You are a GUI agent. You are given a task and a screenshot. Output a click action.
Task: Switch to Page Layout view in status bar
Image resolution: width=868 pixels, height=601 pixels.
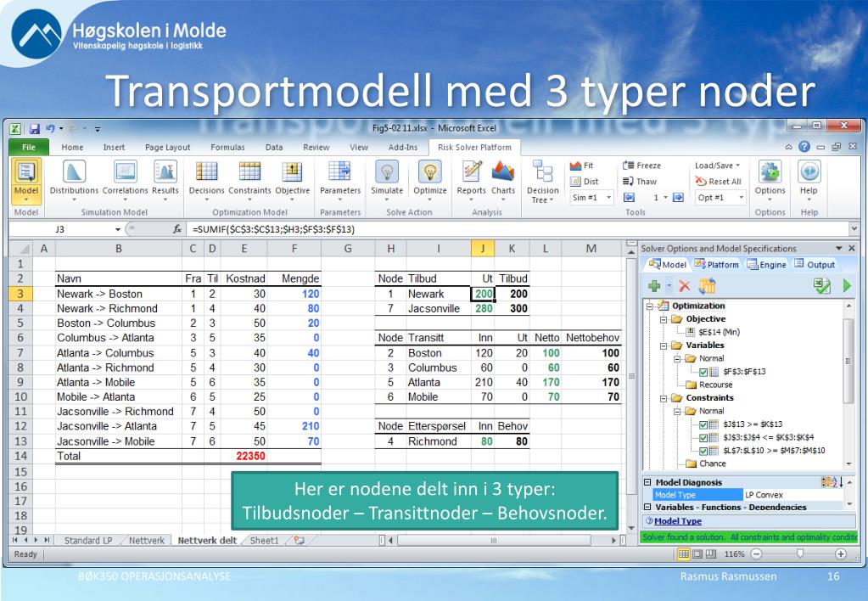pyautogui.click(x=697, y=554)
